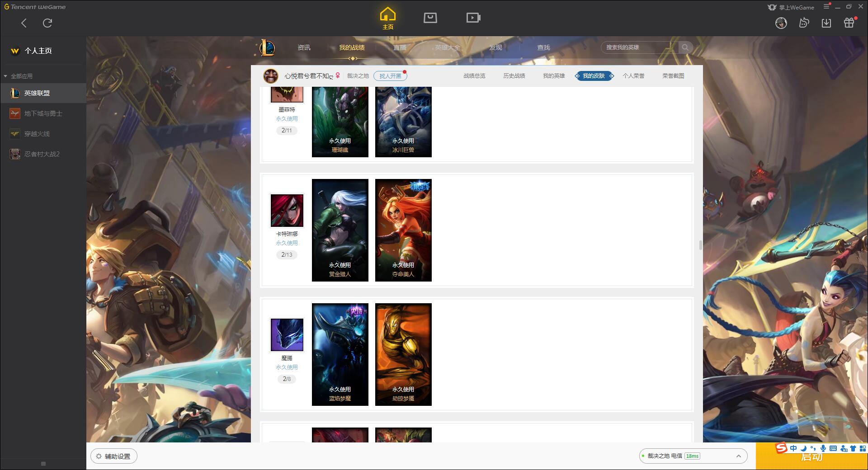
Task: Go back with the left arrow icon
Action: click(x=24, y=23)
